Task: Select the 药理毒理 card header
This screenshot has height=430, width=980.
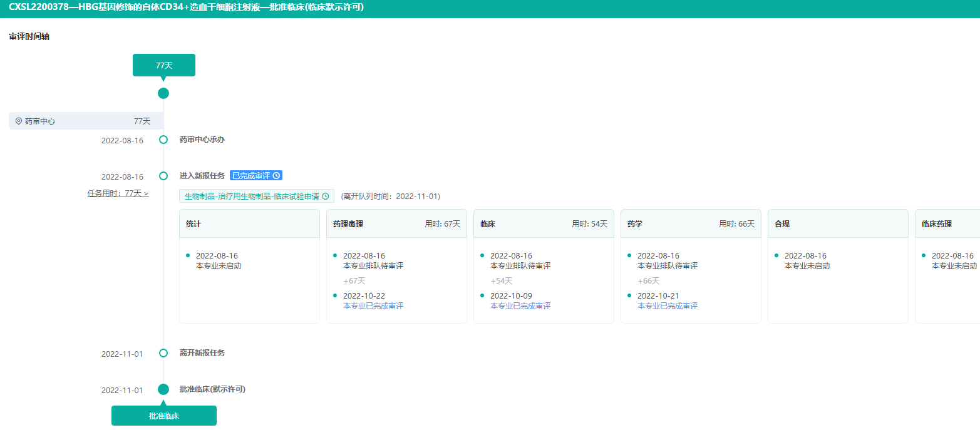Action: (396, 224)
